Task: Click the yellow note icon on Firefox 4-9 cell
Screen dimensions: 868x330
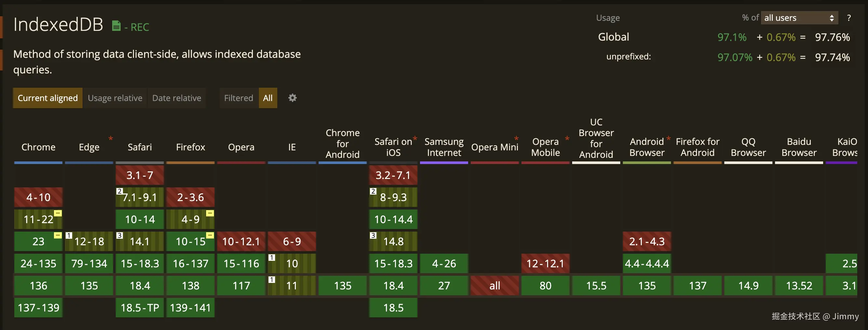Action: click(x=210, y=212)
